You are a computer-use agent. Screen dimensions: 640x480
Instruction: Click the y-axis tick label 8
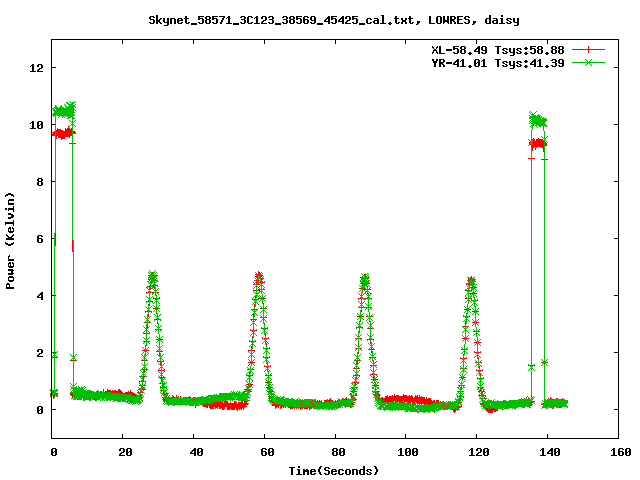point(40,182)
